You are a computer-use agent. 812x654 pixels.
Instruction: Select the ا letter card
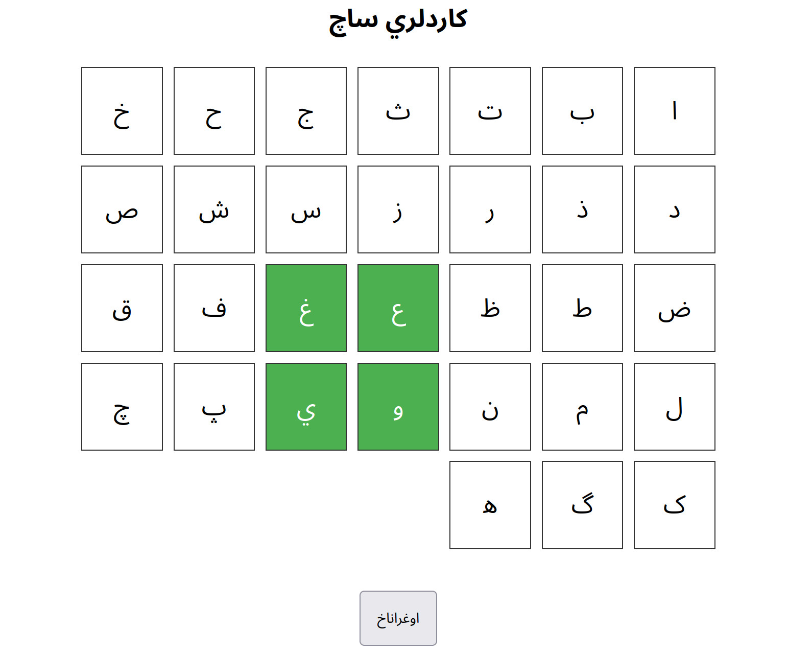674,111
